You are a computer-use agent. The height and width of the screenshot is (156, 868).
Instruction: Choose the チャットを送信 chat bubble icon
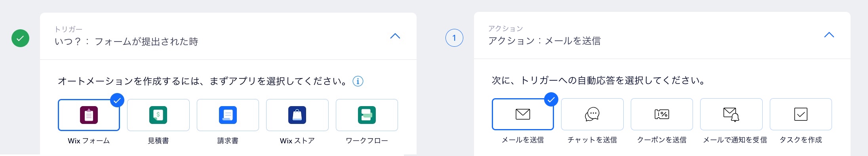[x=592, y=114]
